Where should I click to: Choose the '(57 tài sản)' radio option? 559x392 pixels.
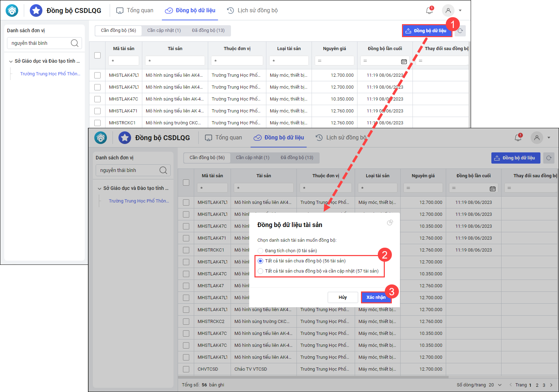[260, 271]
